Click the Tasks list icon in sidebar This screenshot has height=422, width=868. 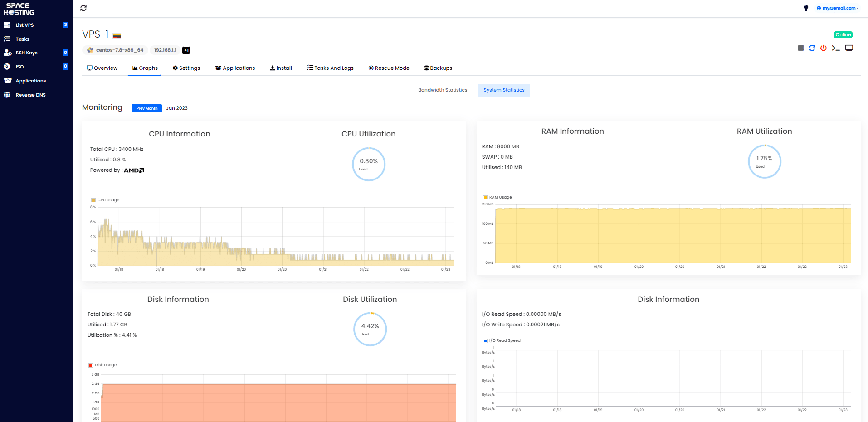tap(7, 39)
